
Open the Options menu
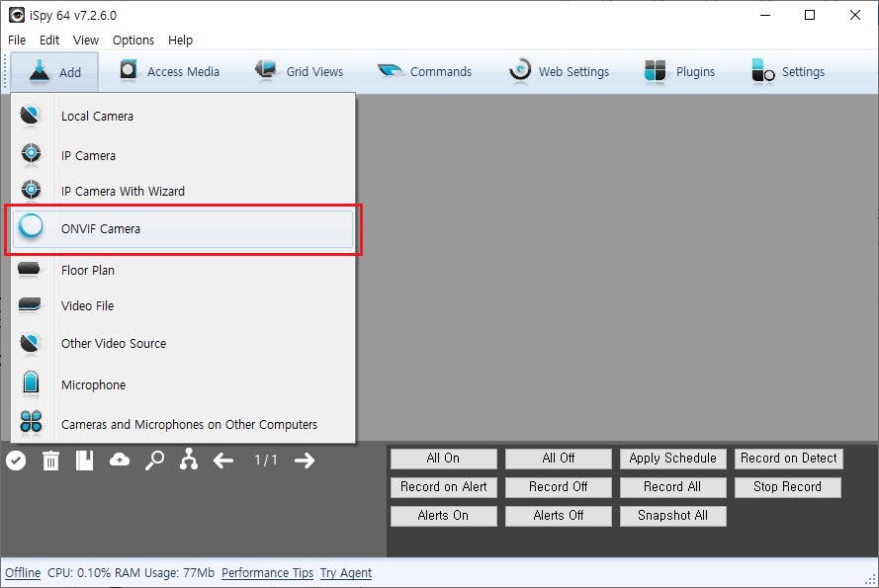pyautogui.click(x=132, y=41)
